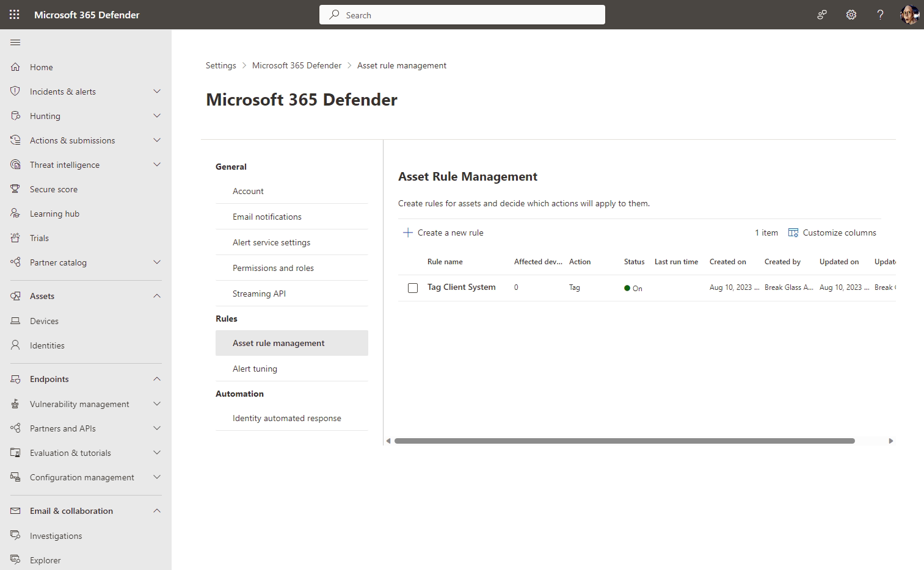The width and height of the screenshot is (924, 570).
Task: Expand the Incidents & alerts section
Action: pos(157,91)
